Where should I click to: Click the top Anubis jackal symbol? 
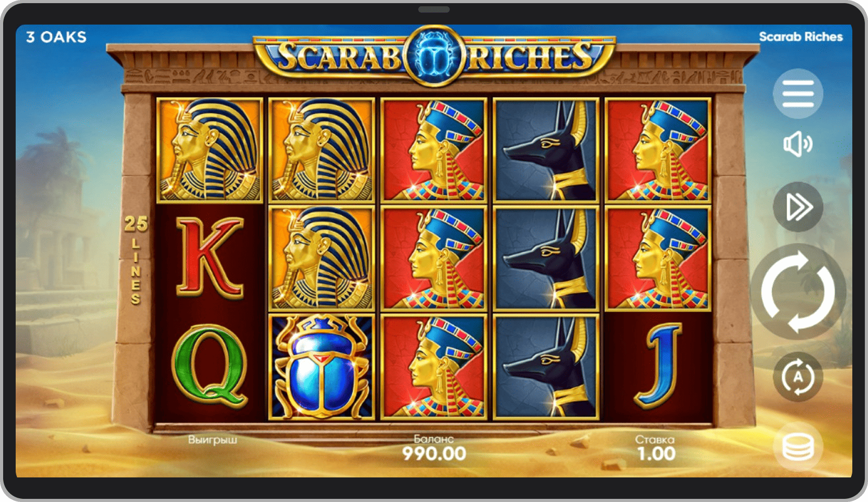pos(546,150)
